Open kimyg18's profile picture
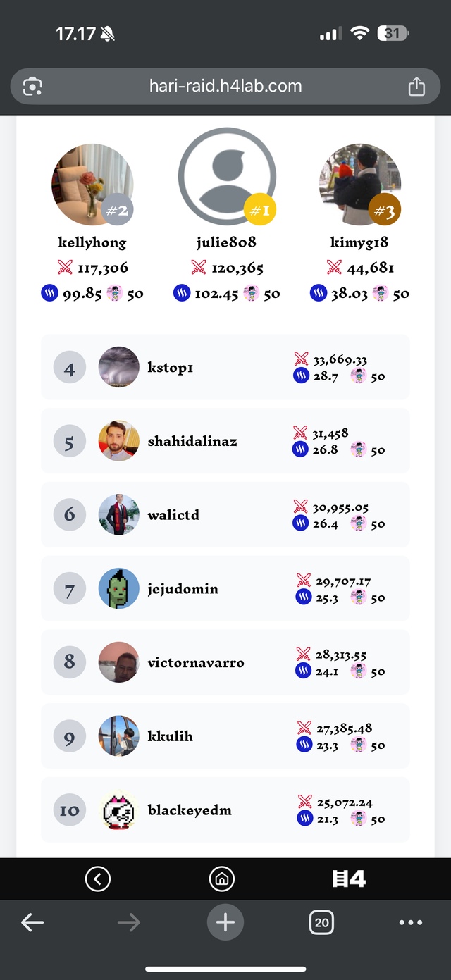 359,185
